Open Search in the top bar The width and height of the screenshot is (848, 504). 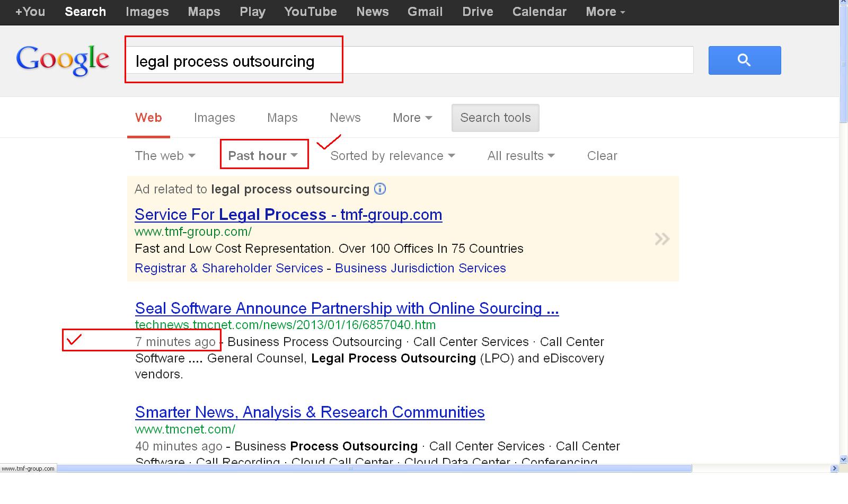click(x=85, y=12)
